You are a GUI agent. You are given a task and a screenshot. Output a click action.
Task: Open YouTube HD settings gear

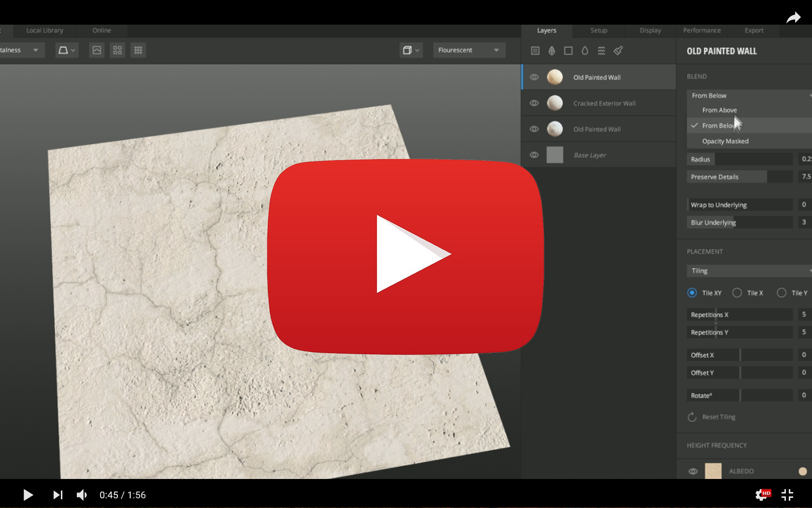point(762,495)
